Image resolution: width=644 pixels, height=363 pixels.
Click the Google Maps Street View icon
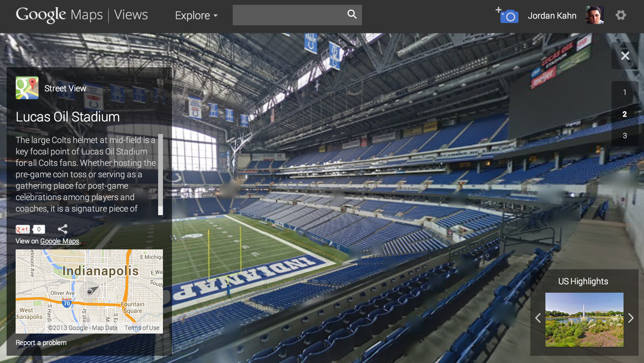(x=27, y=88)
